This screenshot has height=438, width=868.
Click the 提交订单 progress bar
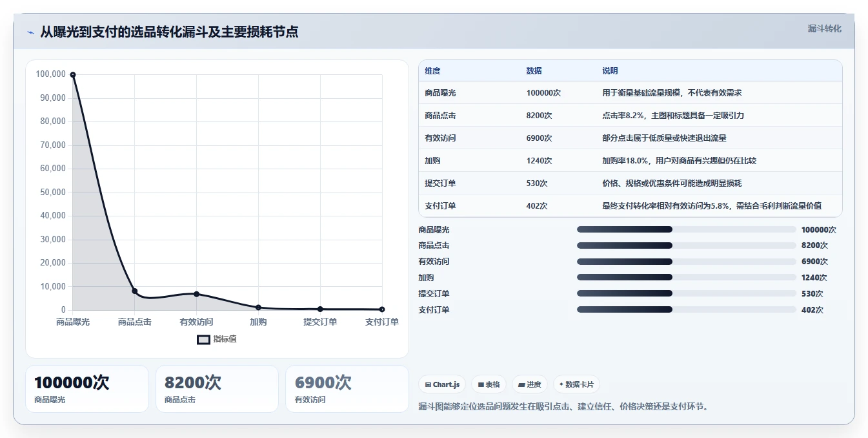coord(686,294)
